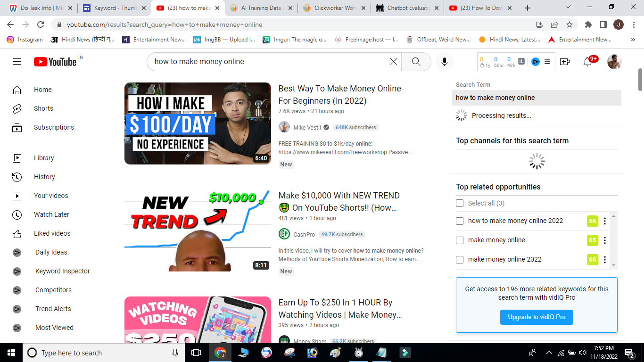
Task: Open the Instagram bookmark
Action: tap(25, 40)
